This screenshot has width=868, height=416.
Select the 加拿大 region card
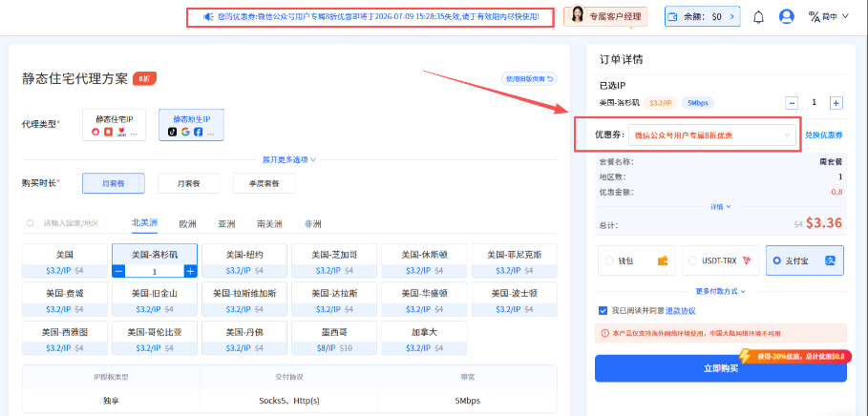pyautogui.click(x=424, y=338)
